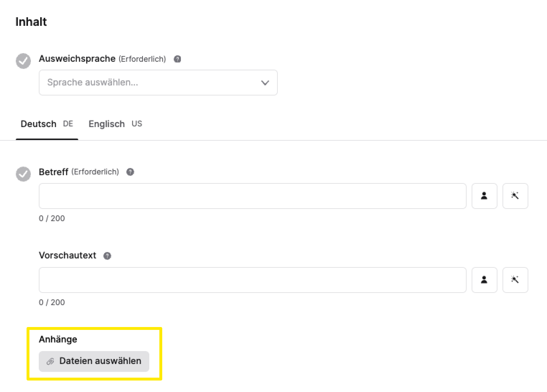Insert a personalization placeholder into Vorschautext
Viewport: 547px width, 392px height.
[484, 280]
